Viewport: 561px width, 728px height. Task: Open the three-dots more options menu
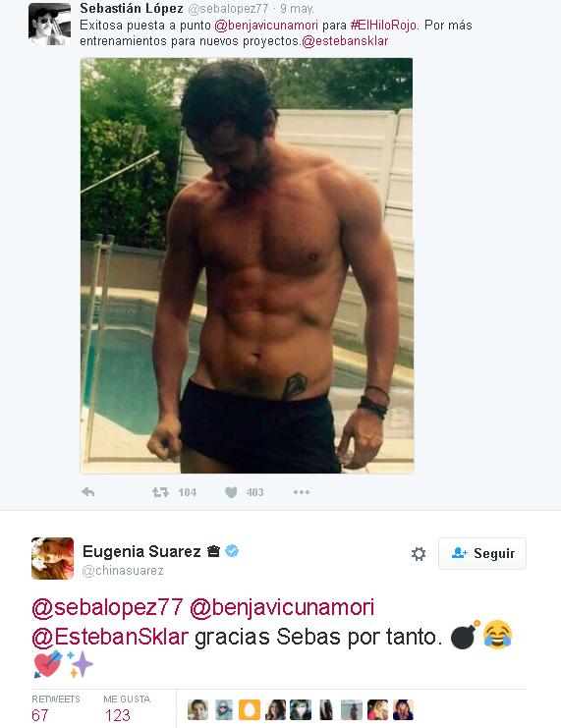point(302,492)
